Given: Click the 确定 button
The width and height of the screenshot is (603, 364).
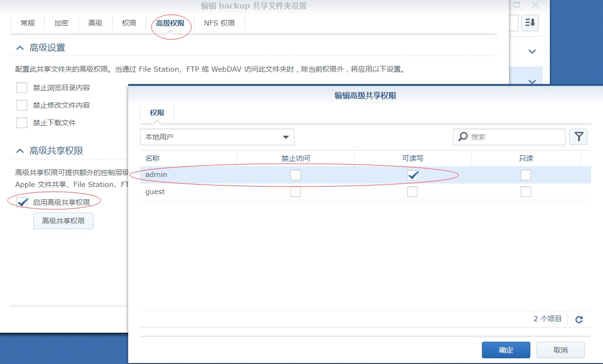Looking at the screenshot, I should (506, 350).
